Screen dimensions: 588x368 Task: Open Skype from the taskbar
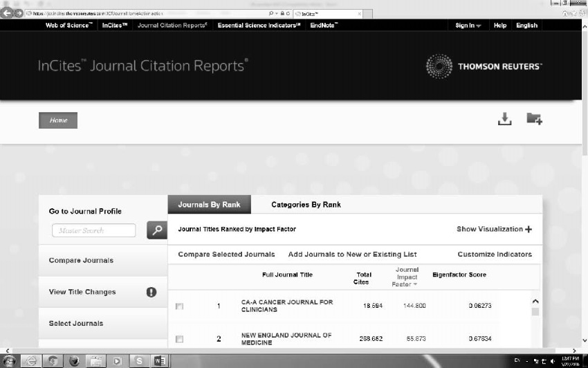point(139,361)
